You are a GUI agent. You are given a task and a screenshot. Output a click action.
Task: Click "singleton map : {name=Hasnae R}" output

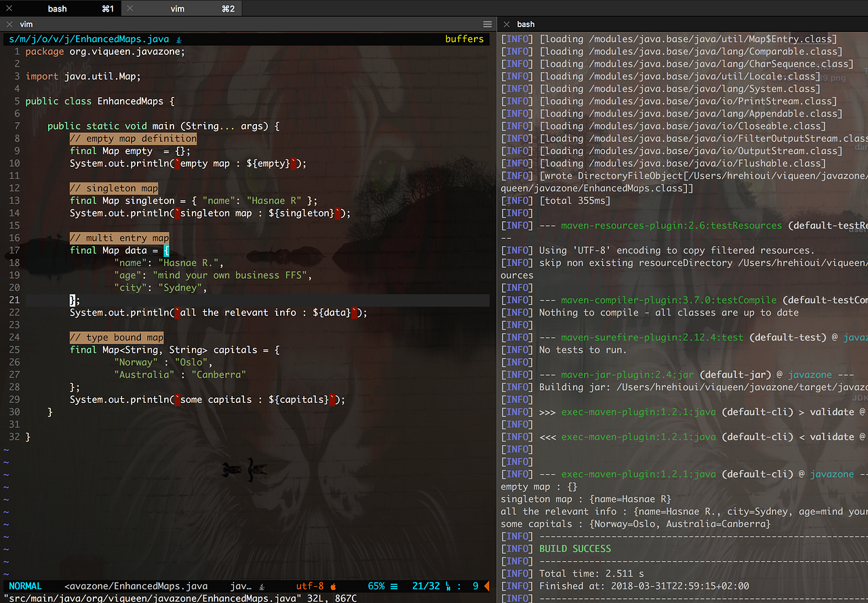coord(586,499)
